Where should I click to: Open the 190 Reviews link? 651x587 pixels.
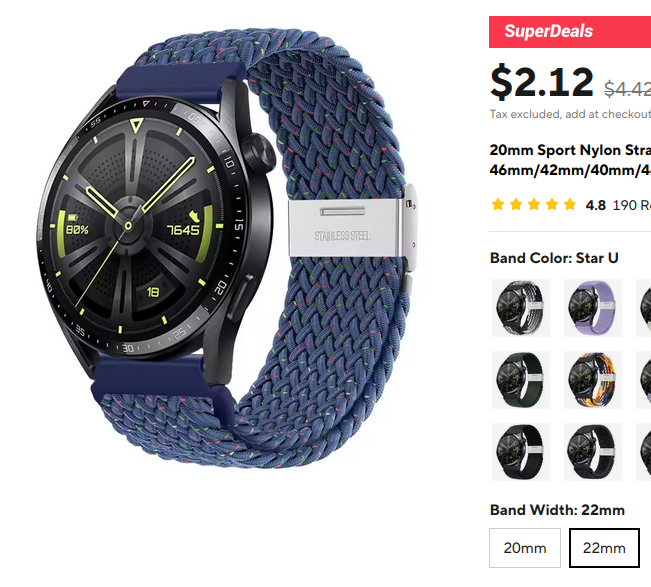[x=631, y=205]
